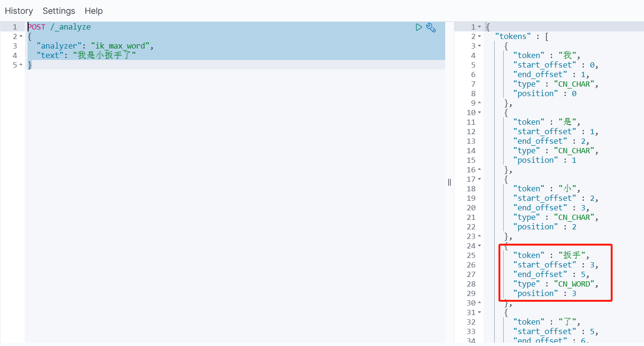Click the "token" : "是" line

click(546, 122)
